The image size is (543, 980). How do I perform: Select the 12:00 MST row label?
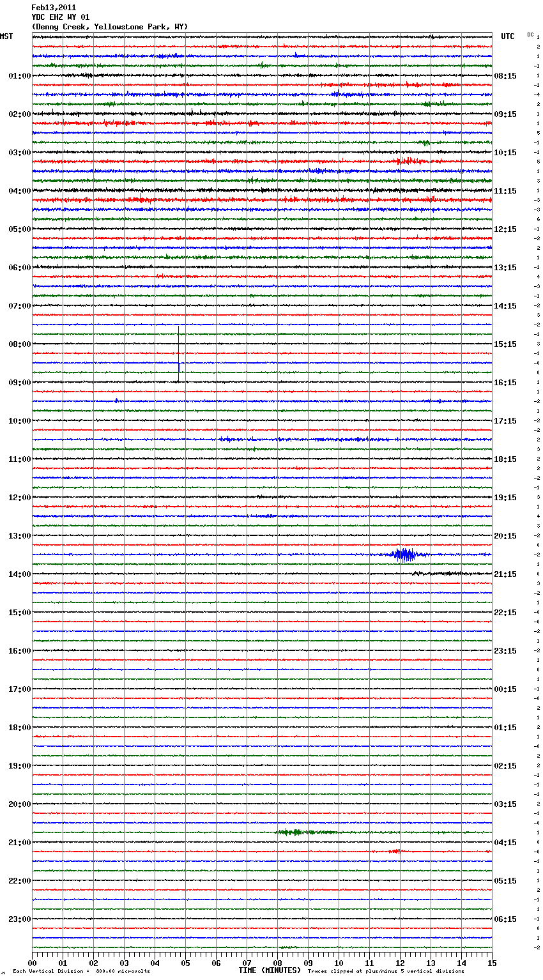(x=20, y=498)
